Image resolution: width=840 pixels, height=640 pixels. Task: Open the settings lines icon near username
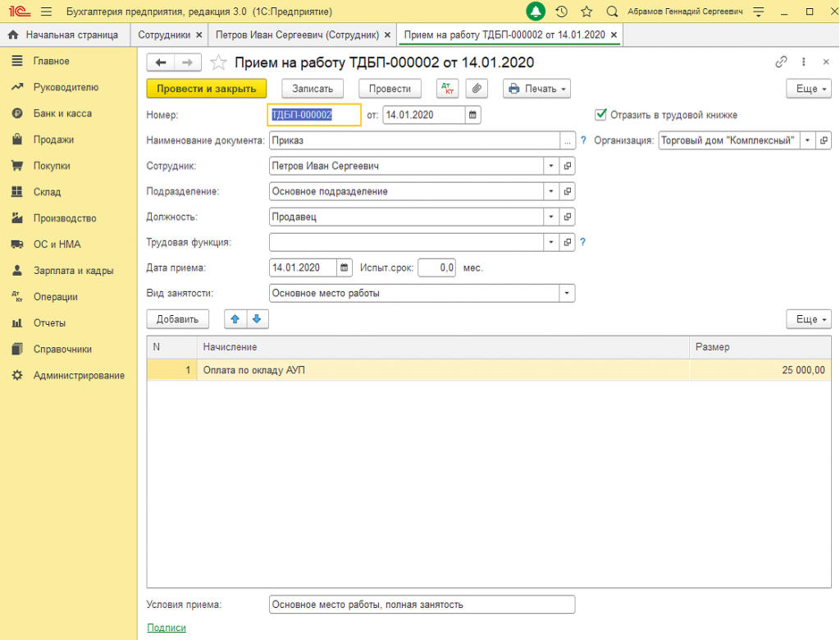click(759, 11)
